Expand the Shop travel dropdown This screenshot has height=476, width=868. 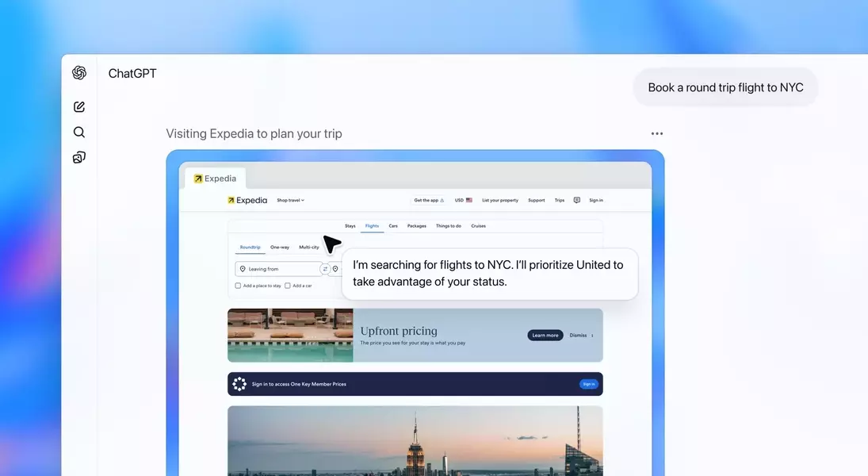[x=290, y=201]
